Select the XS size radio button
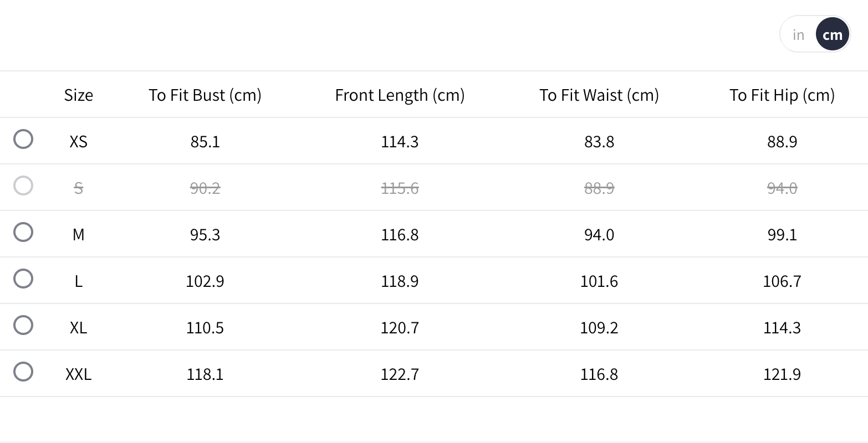This screenshot has width=868, height=443. (x=23, y=139)
